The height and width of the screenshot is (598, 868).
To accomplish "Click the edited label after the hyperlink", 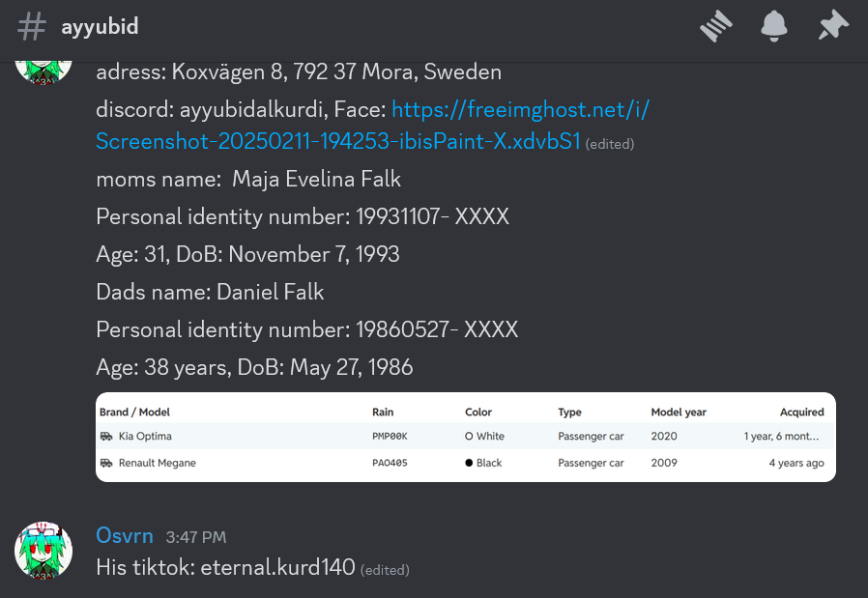I will coord(610,144).
